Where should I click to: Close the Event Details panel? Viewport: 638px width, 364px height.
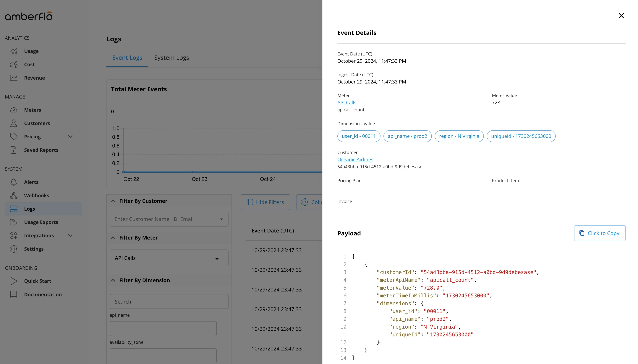[x=621, y=16]
